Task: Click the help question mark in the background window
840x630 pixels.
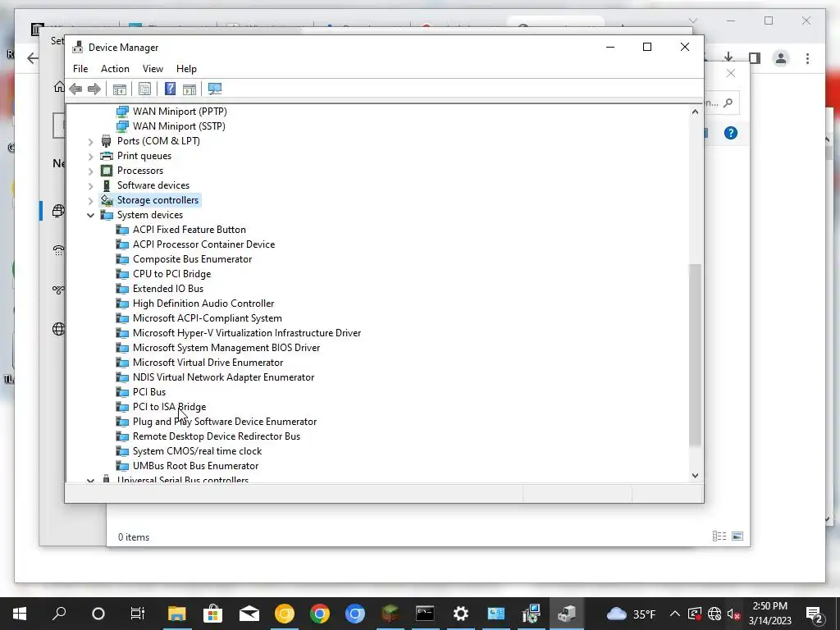Action: pyautogui.click(x=731, y=133)
